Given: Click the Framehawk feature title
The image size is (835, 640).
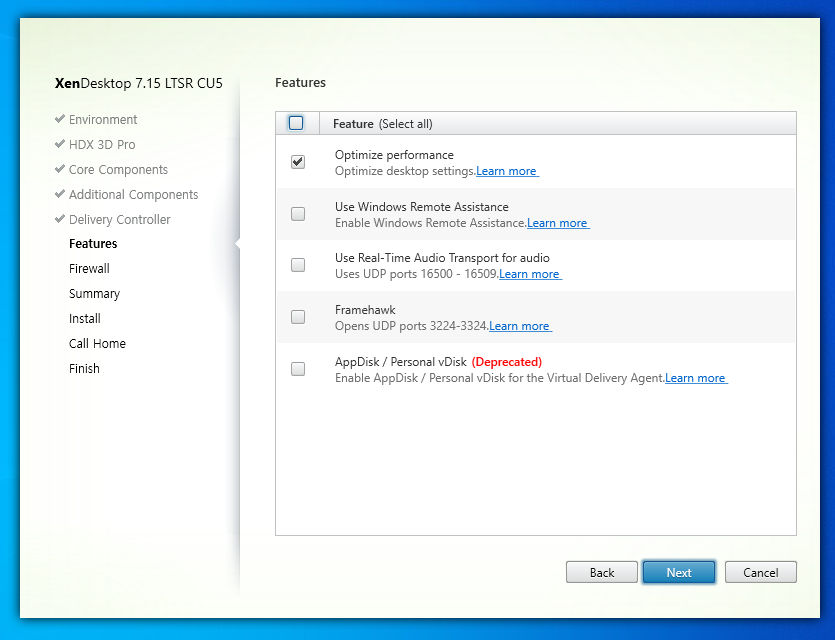Looking at the screenshot, I should pyautogui.click(x=365, y=310).
